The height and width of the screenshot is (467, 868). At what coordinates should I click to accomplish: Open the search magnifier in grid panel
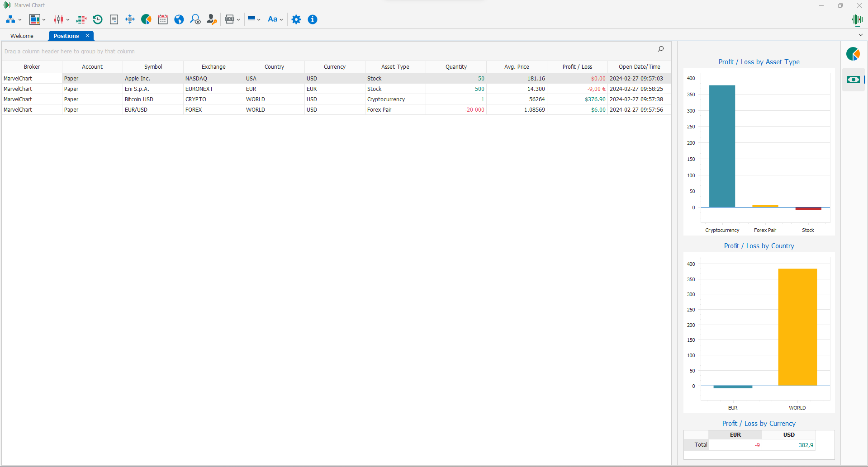coord(661,49)
